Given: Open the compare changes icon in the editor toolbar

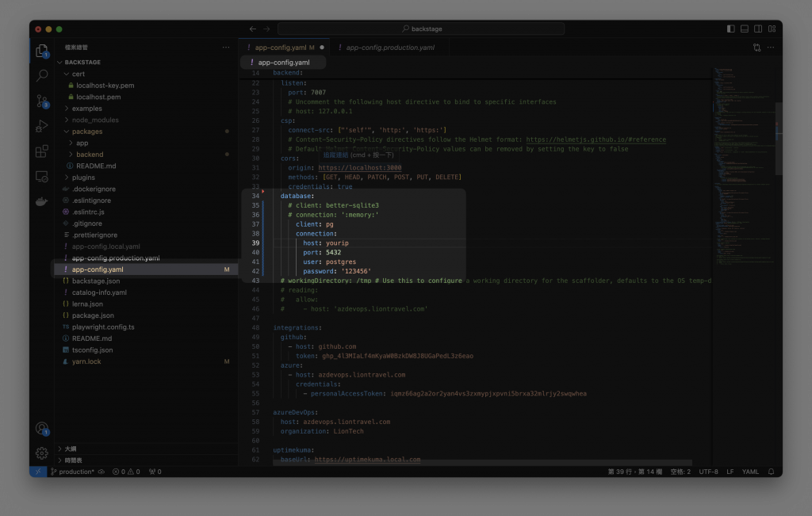Looking at the screenshot, I should [756, 48].
